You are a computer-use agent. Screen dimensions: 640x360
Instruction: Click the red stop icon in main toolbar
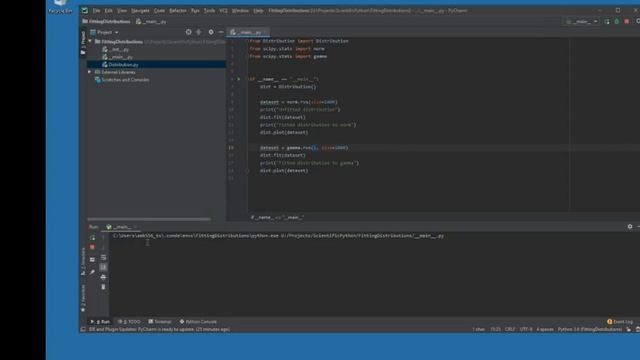[x=627, y=22]
